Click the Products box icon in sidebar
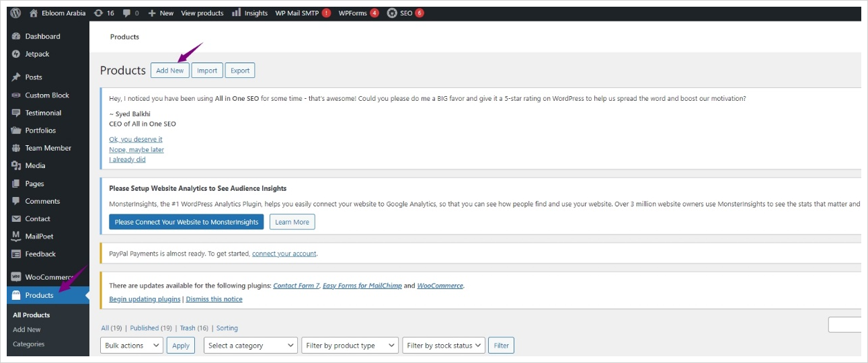 (16, 295)
